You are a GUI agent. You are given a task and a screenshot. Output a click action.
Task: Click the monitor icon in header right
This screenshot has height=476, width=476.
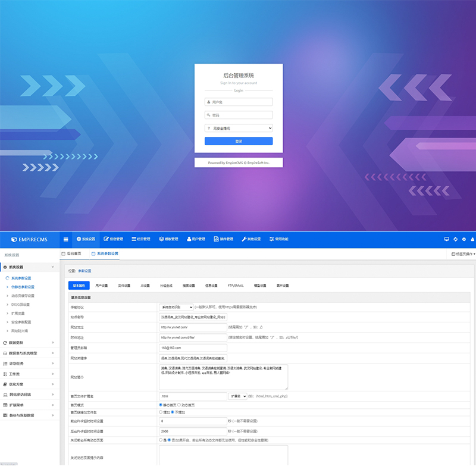point(447,239)
